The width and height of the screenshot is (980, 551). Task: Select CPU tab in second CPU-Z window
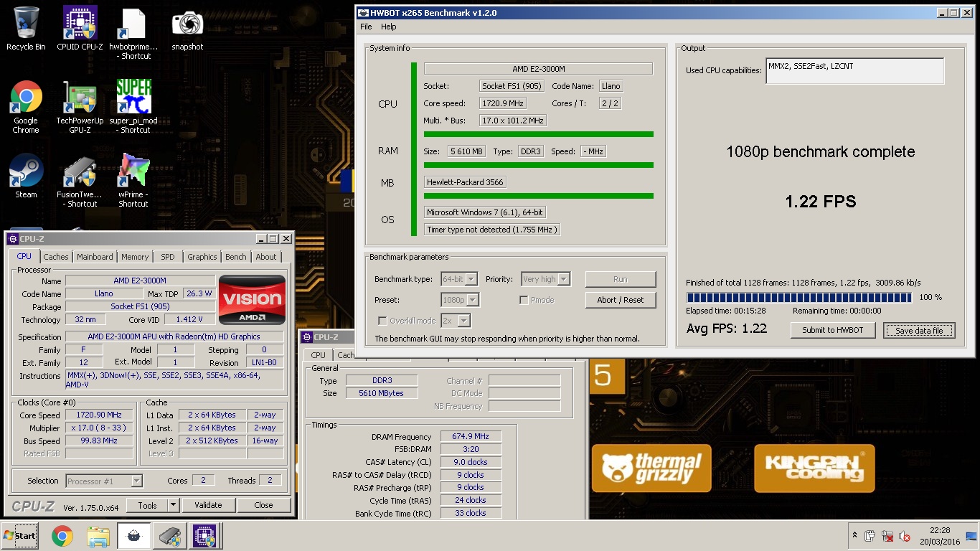(x=318, y=355)
